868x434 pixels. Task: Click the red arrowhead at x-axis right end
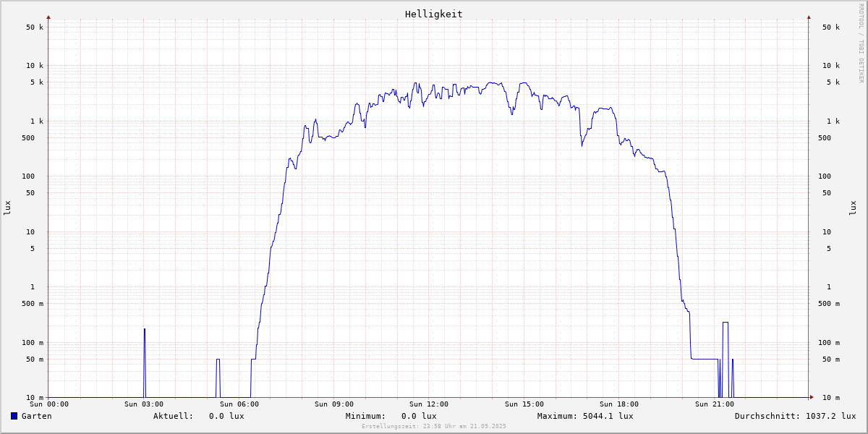coord(811,397)
